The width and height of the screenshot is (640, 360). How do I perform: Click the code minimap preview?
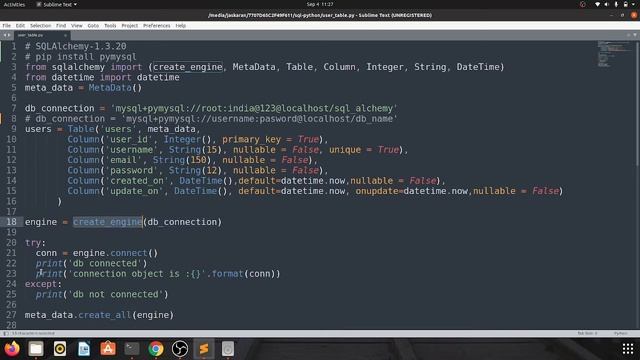click(x=614, y=54)
